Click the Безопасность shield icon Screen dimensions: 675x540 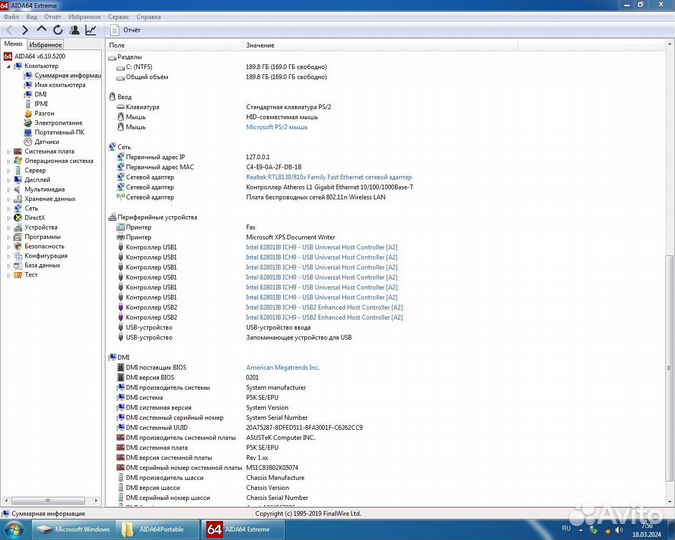[x=18, y=246]
